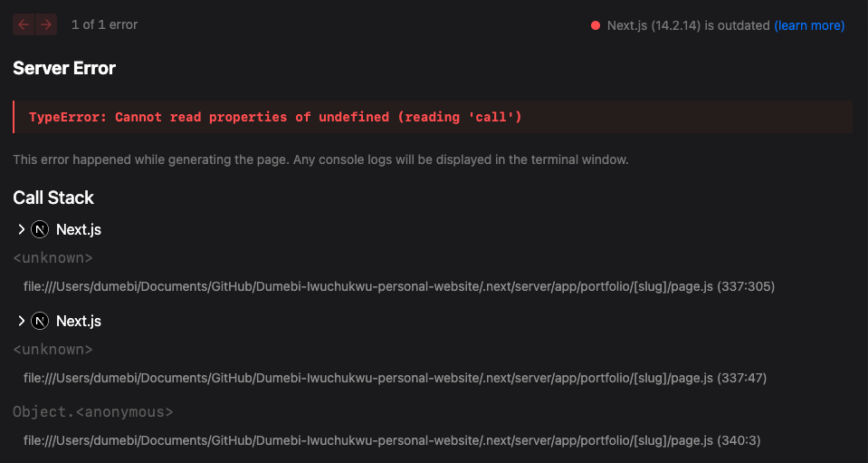Click the Next.js logo in the first call stack group
Image resolution: width=868 pixels, height=463 pixels.
(40, 229)
